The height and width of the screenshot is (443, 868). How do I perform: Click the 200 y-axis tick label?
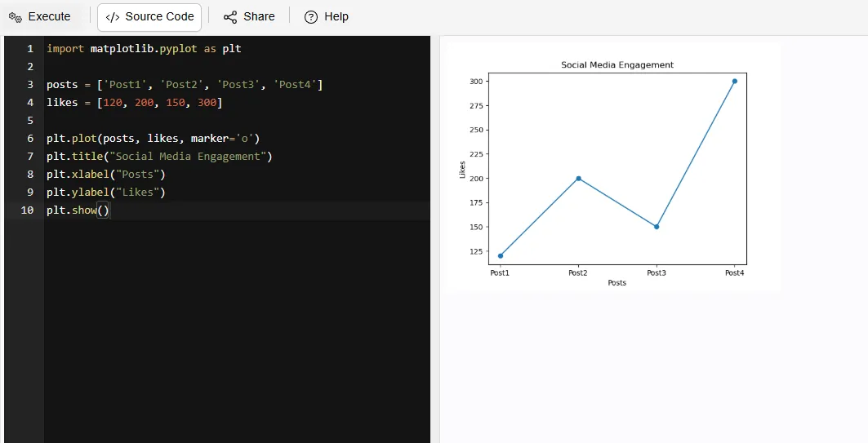[477, 178]
